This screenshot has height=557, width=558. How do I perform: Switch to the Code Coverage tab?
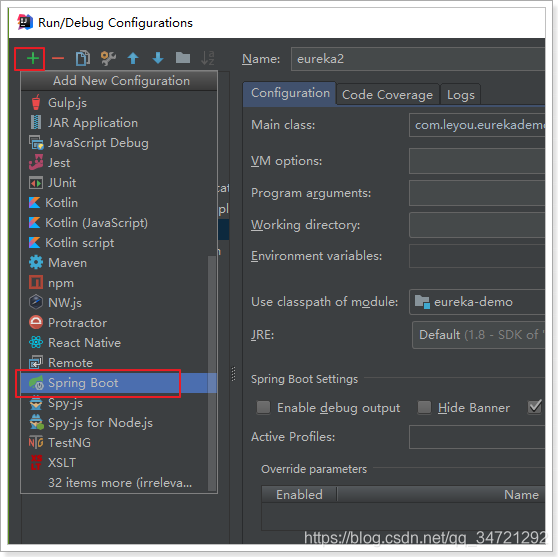[387, 95]
